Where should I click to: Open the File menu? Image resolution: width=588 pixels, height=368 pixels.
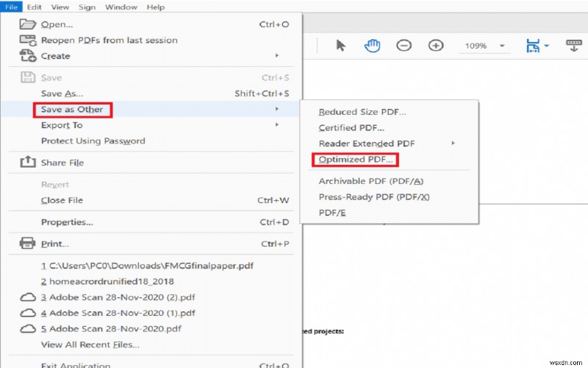tap(11, 7)
